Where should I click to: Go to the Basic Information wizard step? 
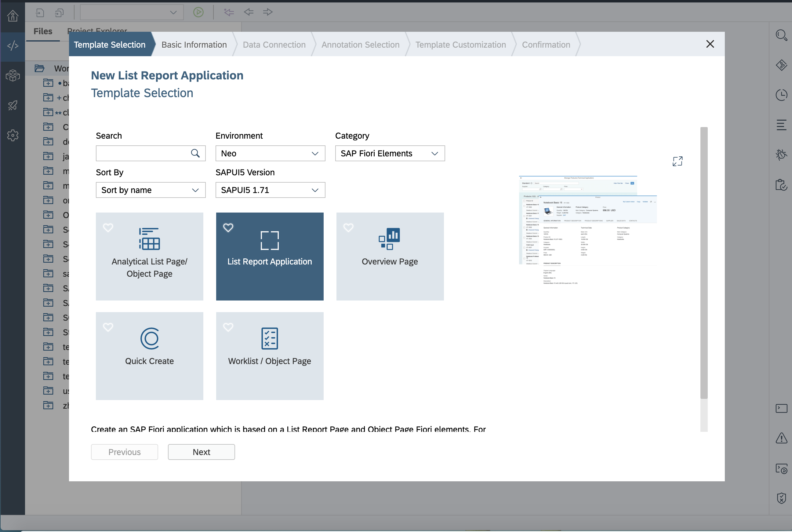point(194,45)
